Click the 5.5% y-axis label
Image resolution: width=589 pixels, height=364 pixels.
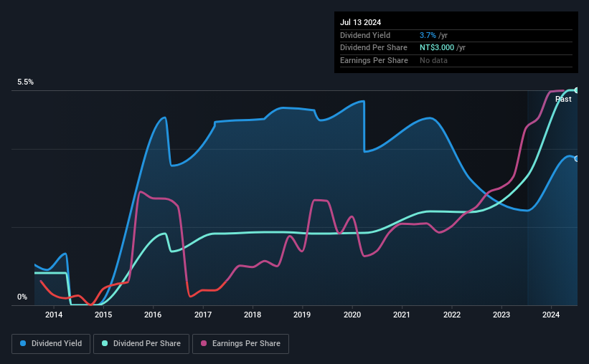(x=25, y=82)
